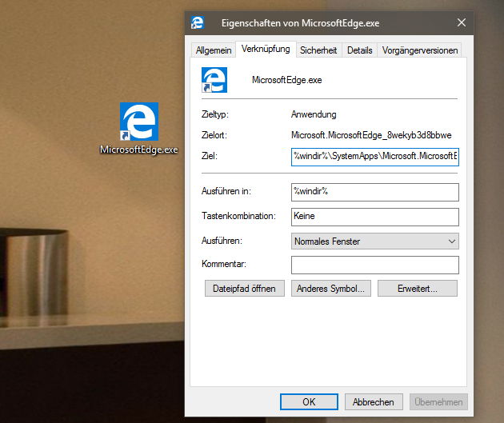Screen dimensions: 504x423
Task: Select the Verknüpfung tab
Action: (x=266, y=49)
